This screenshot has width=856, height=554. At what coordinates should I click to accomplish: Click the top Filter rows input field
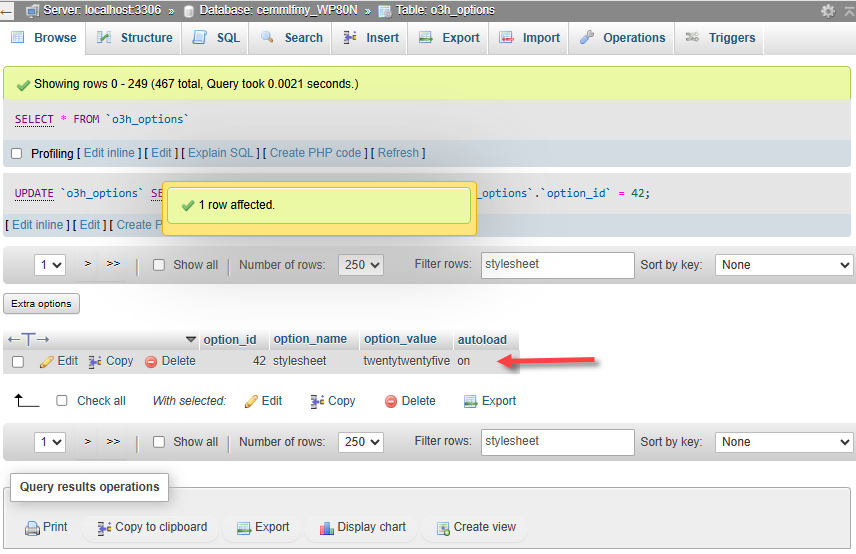[557, 265]
